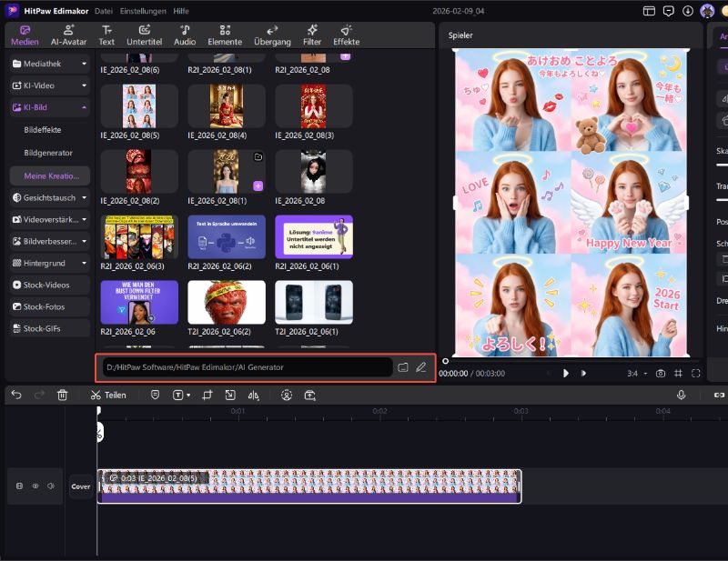Toggle the preview grid overlay
The width and height of the screenshot is (728, 561).
(678, 374)
